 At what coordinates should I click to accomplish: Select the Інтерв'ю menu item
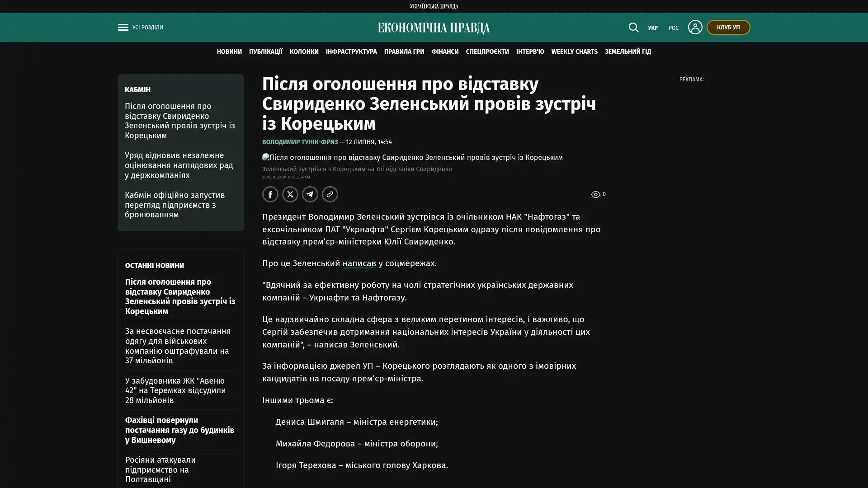(x=530, y=52)
